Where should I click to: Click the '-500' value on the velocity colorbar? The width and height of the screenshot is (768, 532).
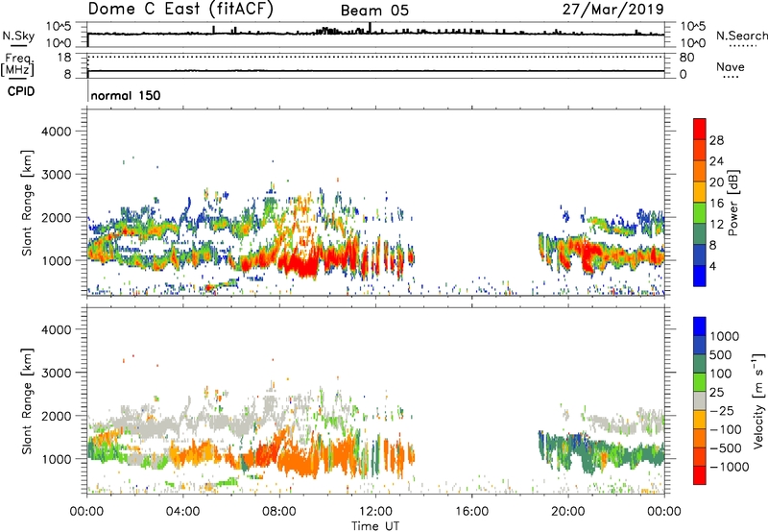pyautogui.click(x=725, y=448)
